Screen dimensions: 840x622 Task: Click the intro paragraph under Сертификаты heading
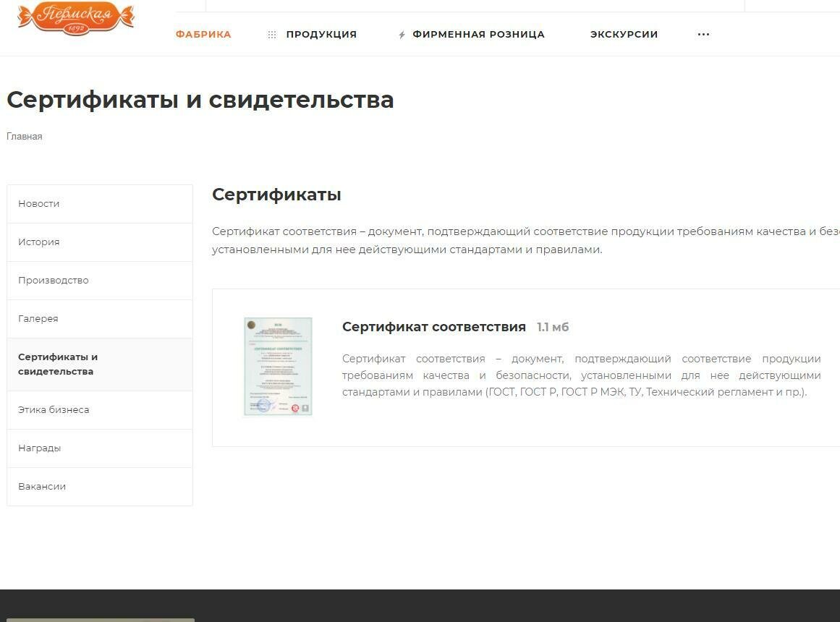(526, 241)
